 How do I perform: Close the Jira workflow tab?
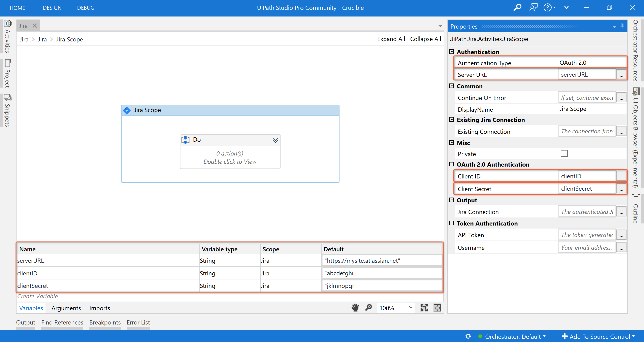pos(35,26)
